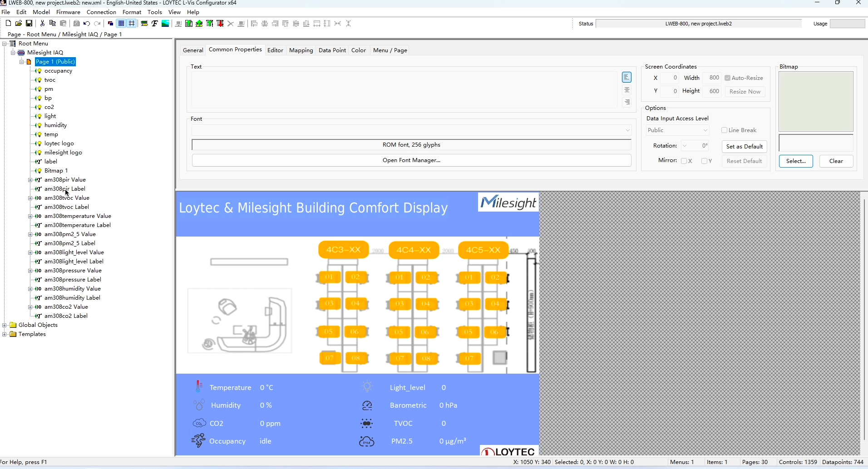The image size is (868, 469).
Task: Click the bitmap Clear button
Action: pos(836,161)
